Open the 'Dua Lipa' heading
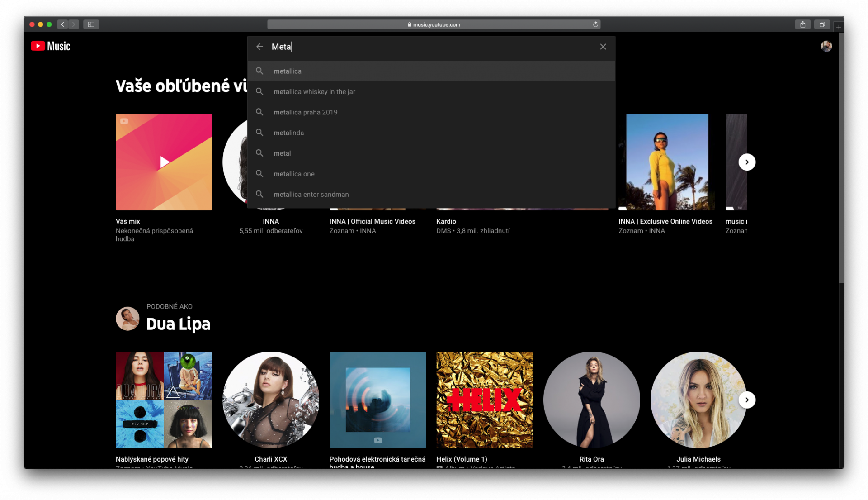The height and width of the screenshot is (500, 868). [x=178, y=324]
